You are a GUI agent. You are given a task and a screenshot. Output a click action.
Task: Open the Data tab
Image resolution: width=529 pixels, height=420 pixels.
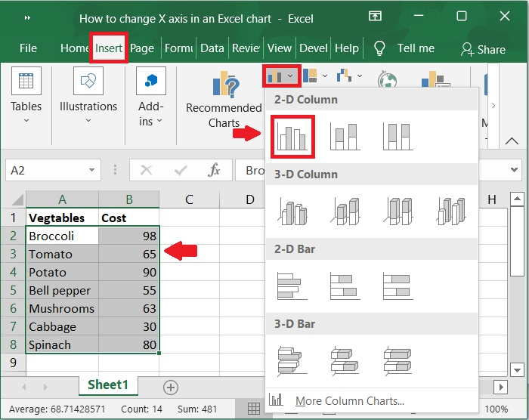212,48
